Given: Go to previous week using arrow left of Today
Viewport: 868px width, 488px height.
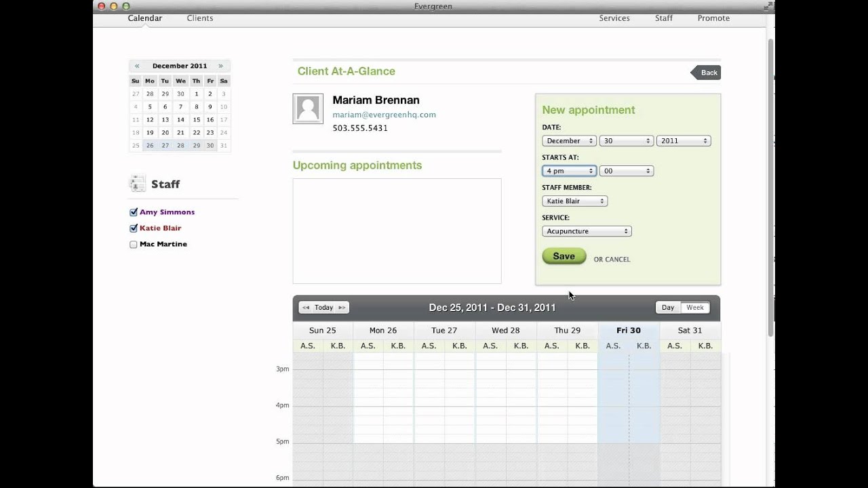Looking at the screenshot, I should (x=306, y=308).
